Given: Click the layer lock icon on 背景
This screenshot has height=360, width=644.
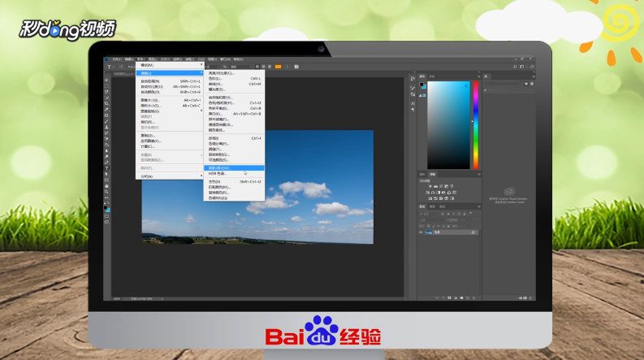Looking at the screenshot, I should (x=473, y=232).
